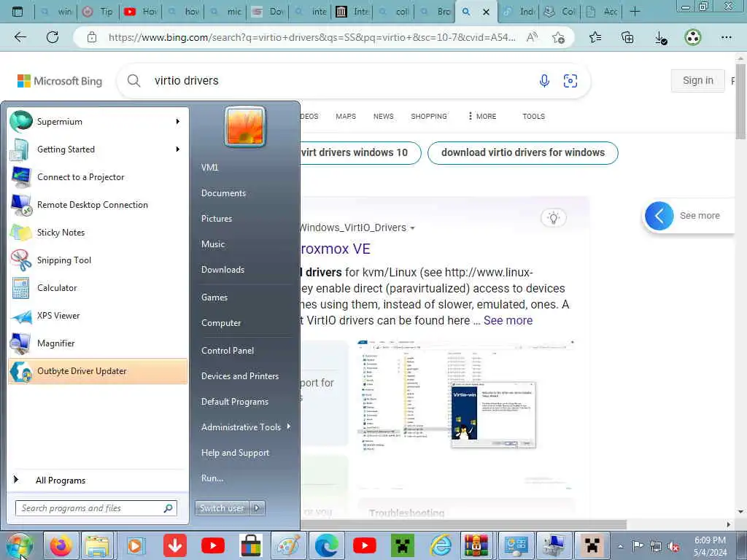Open Edge Settings and more menu
This screenshot has height=560, width=747.
726,37
